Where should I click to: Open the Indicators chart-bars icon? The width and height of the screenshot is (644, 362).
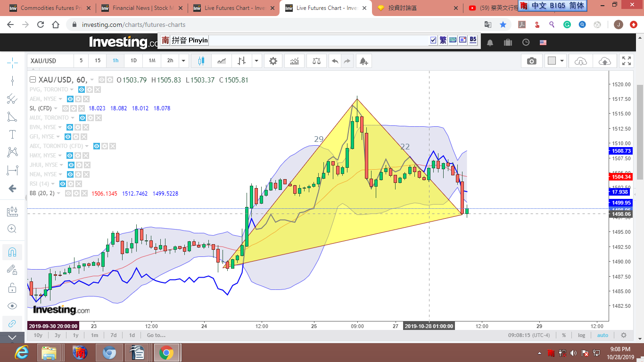click(294, 61)
